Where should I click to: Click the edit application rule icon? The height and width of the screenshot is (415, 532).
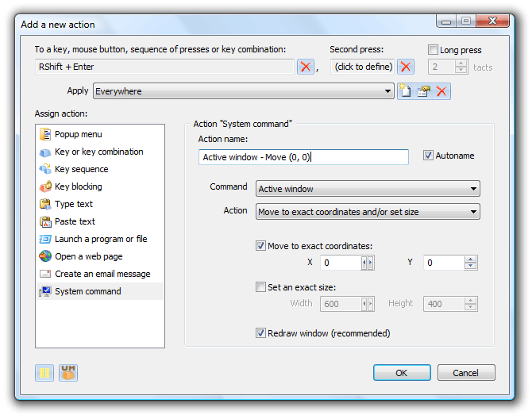[424, 91]
